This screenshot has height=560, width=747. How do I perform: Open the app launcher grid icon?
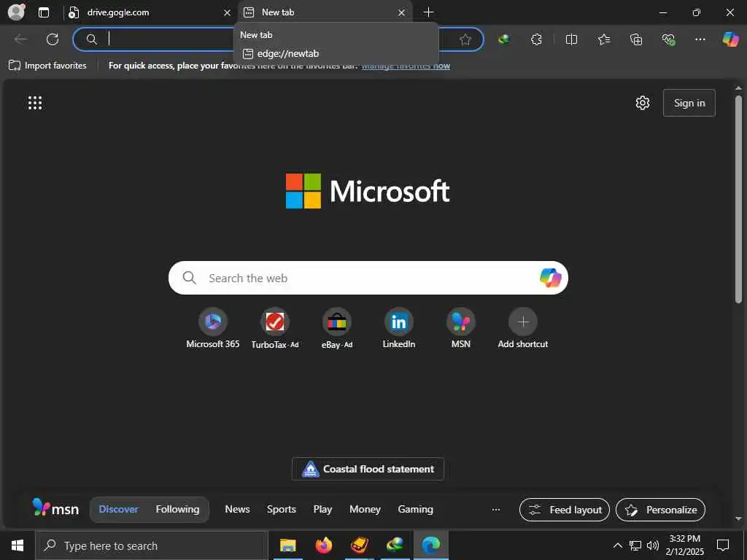35,103
